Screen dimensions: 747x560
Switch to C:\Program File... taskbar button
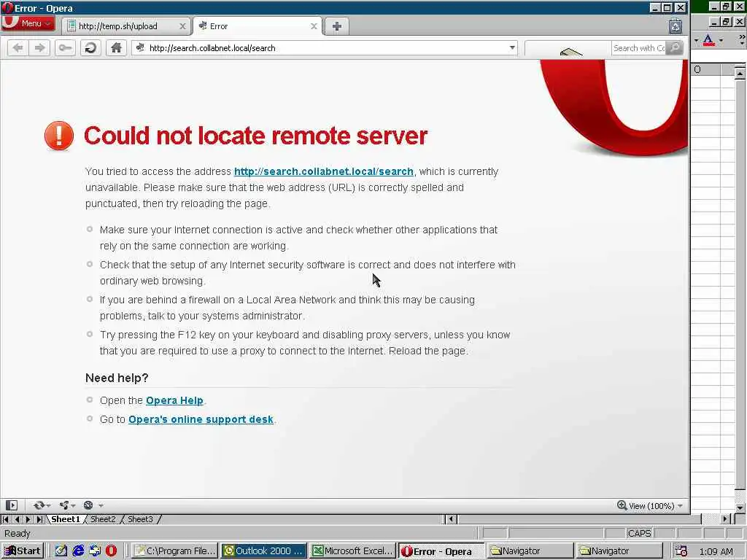click(x=174, y=551)
